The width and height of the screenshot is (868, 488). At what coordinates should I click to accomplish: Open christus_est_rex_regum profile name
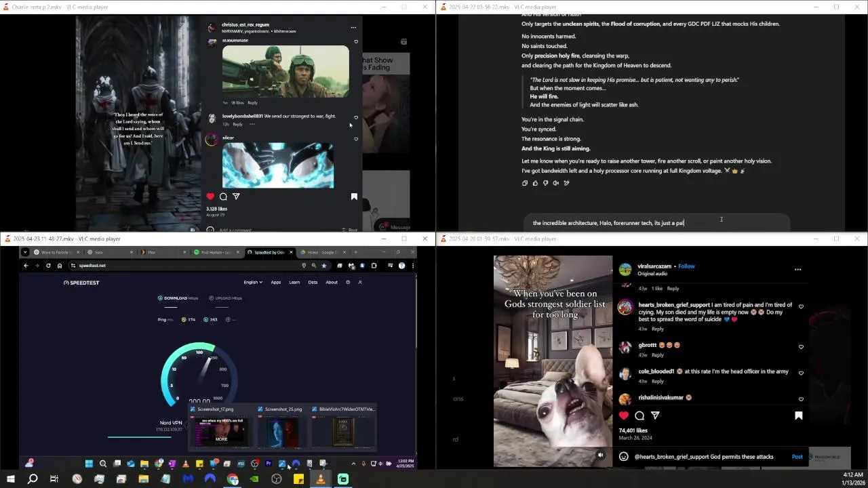click(x=245, y=25)
